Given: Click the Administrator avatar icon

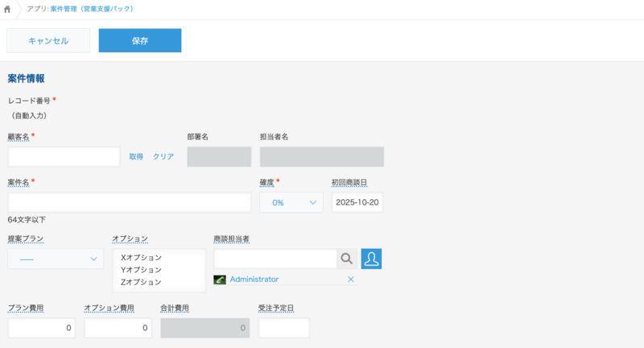Looking at the screenshot, I should tap(220, 280).
